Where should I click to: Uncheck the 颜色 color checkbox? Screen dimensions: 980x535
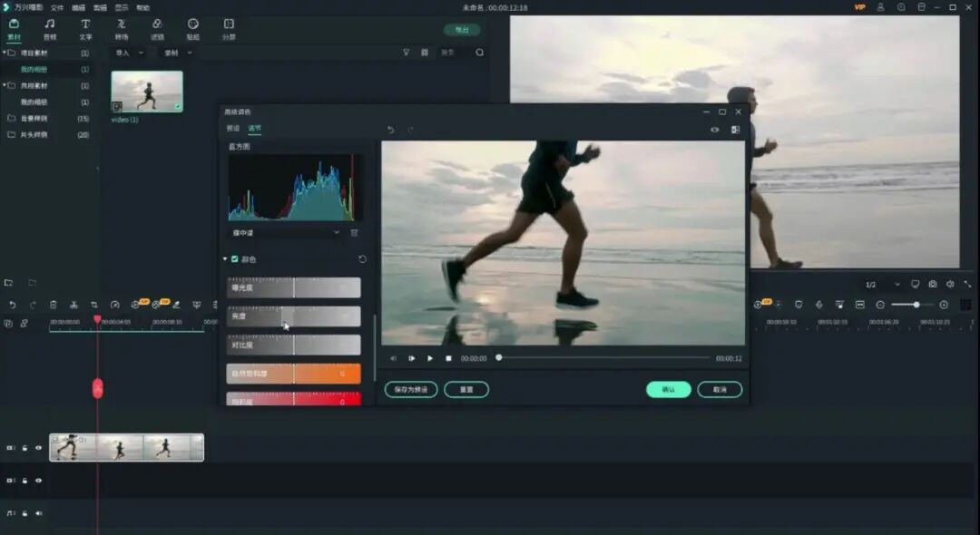[235, 259]
